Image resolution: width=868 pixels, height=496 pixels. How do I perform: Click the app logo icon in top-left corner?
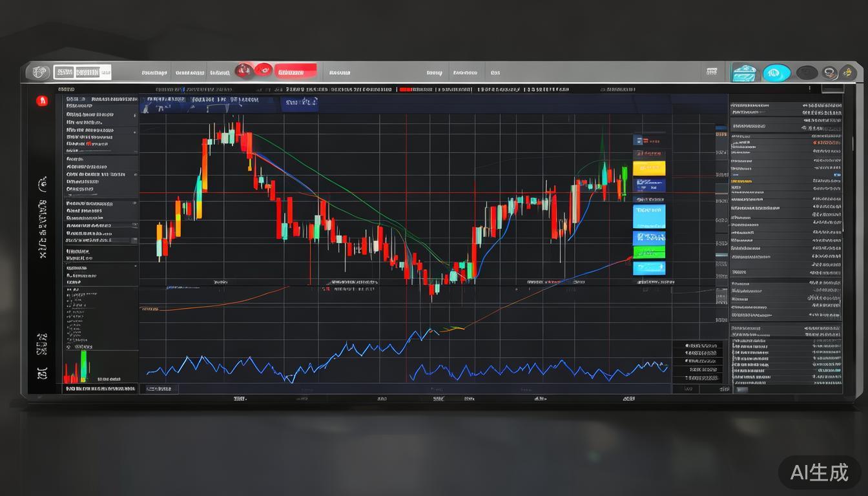37,72
